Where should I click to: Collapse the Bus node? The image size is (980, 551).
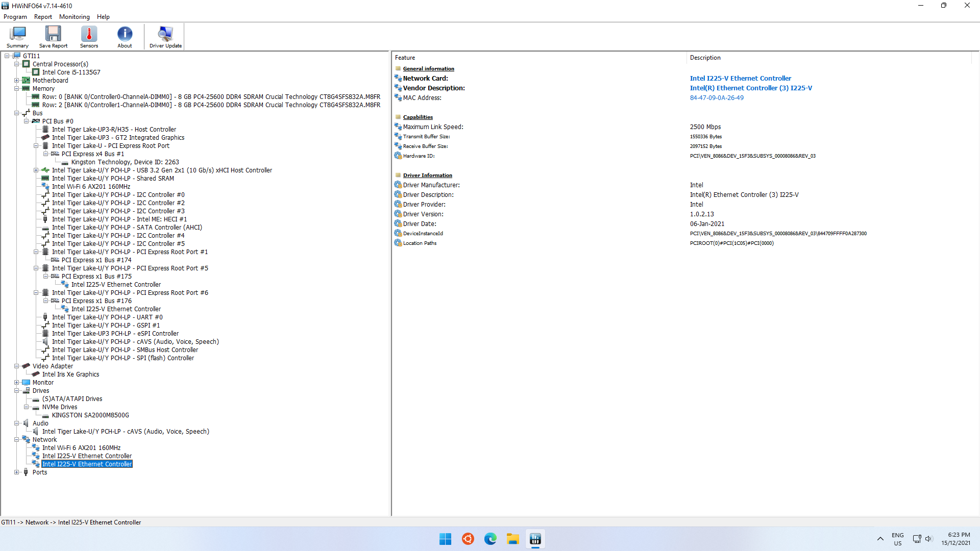(x=16, y=113)
